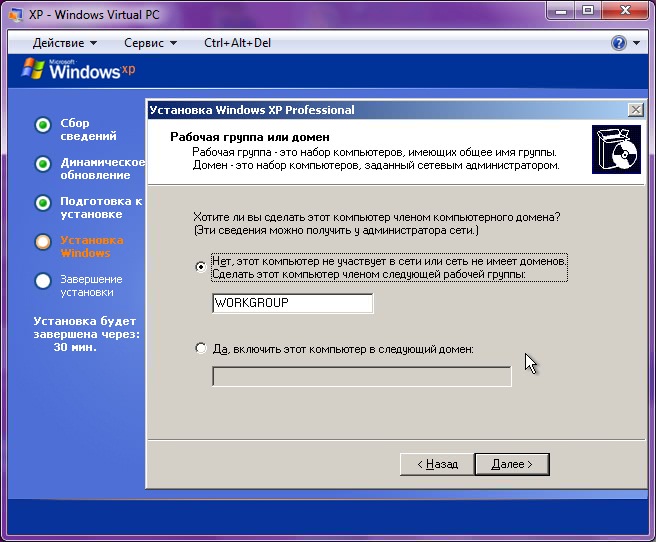Click the WORKGROUP name input field
The width and height of the screenshot is (656, 542).
[x=292, y=303]
